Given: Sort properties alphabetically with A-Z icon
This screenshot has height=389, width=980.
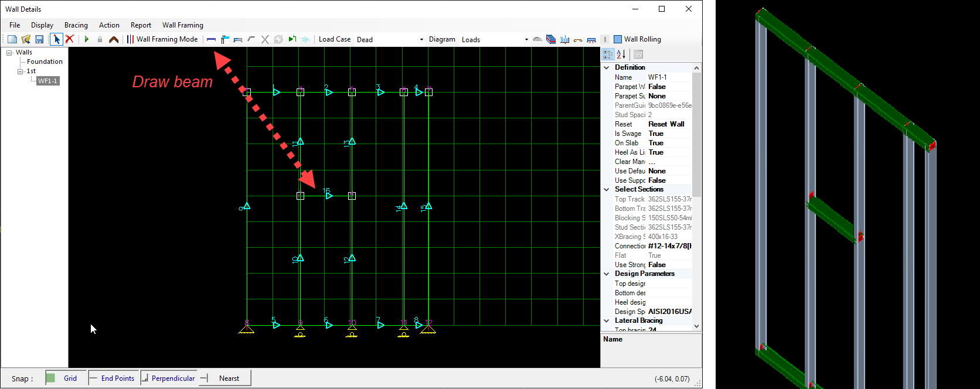Looking at the screenshot, I should click(621, 54).
